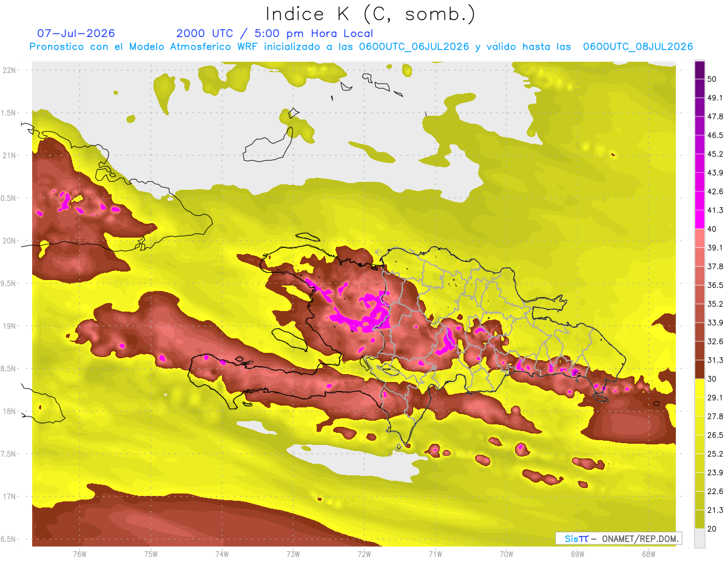Click the colorbar label '40'
Viewport: 728px width, 562px height.
click(713, 229)
